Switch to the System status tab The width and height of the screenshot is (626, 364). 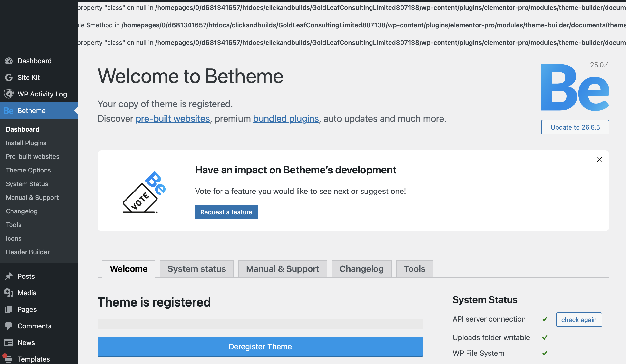click(x=197, y=269)
